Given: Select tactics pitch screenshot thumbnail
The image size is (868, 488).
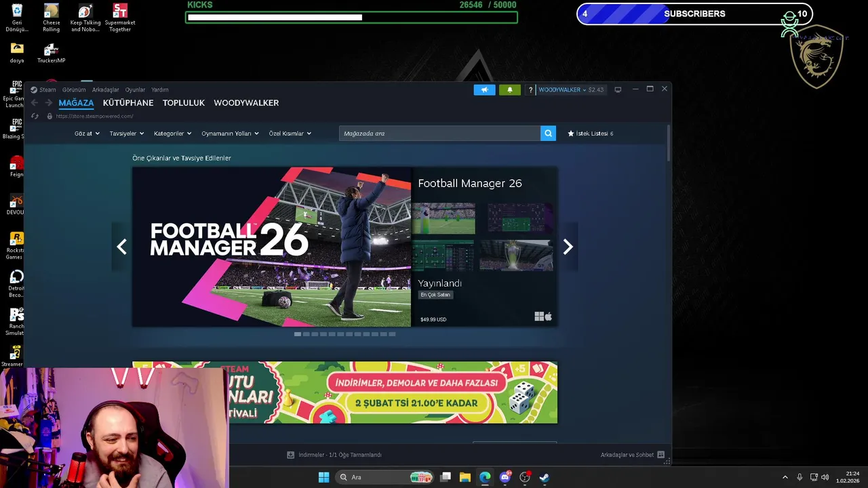Looking at the screenshot, I should pos(443,255).
